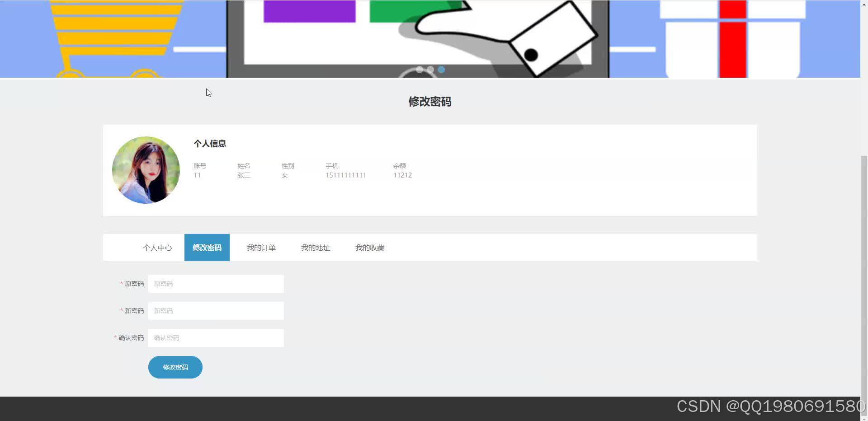Screen dimensions: 868x421
Task: Open the user's profile avatar picture
Action: [x=146, y=170]
